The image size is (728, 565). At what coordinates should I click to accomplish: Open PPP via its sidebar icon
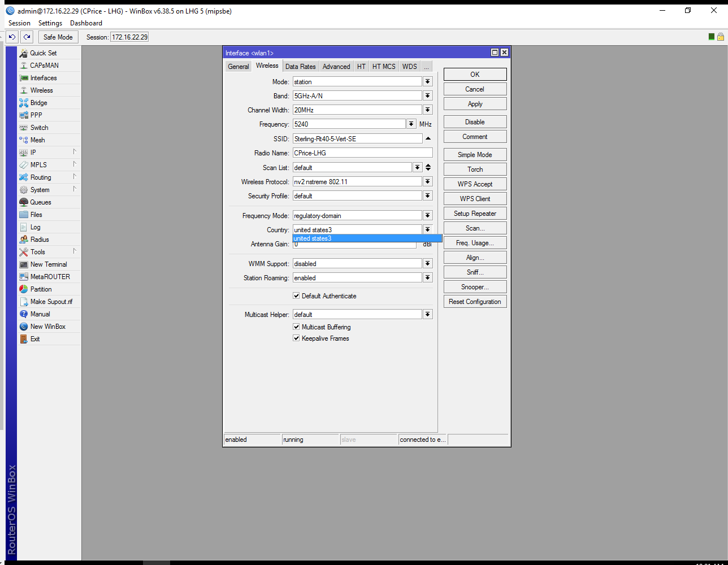pos(24,115)
